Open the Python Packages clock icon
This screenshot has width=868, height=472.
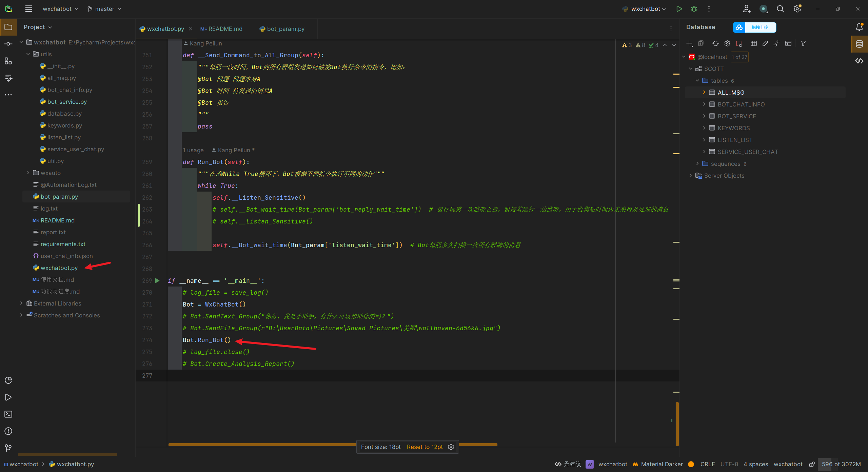[x=8, y=380]
